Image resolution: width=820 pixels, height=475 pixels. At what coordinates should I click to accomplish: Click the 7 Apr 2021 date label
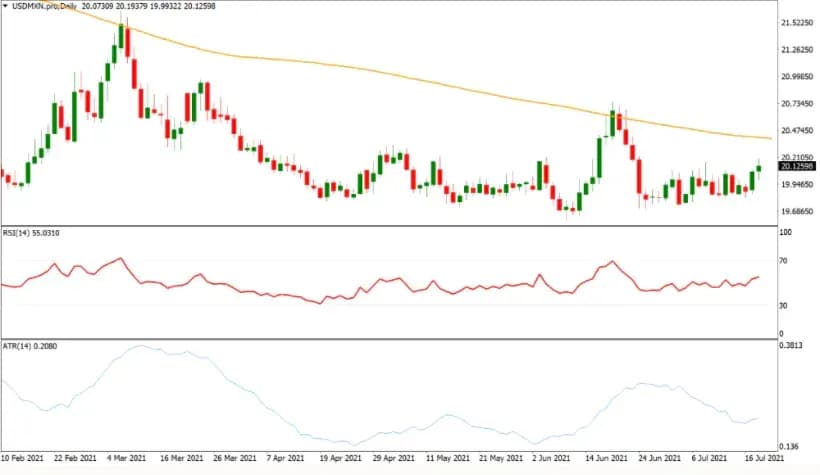(285, 458)
